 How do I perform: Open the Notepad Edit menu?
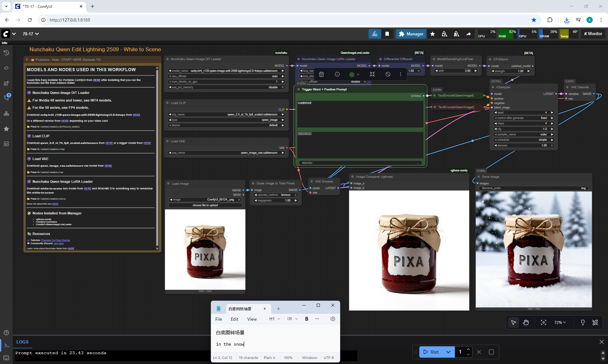(234, 319)
